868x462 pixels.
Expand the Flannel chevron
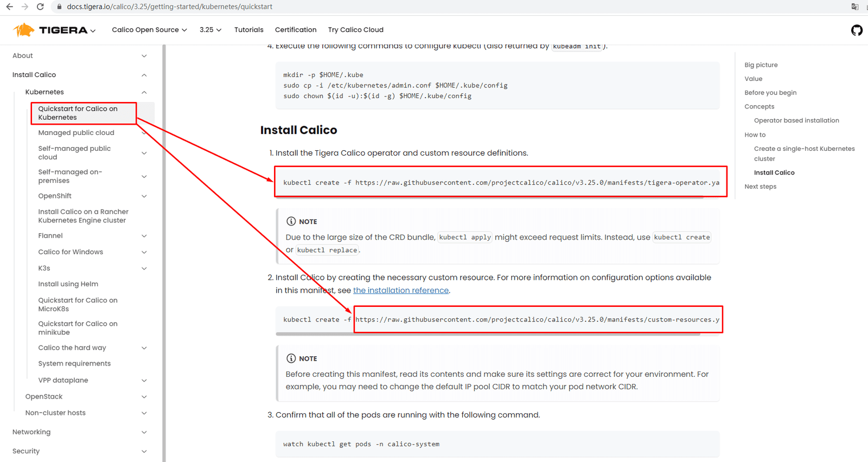144,236
